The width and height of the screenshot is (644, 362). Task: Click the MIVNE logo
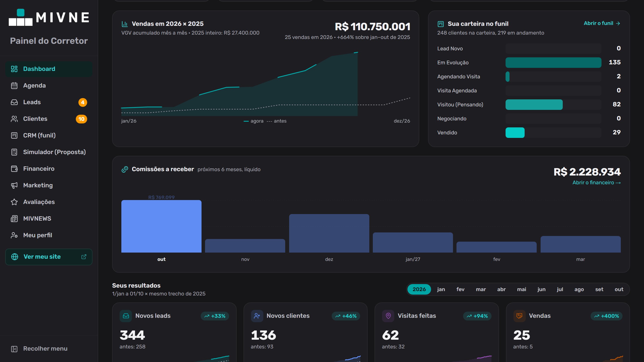49,17
